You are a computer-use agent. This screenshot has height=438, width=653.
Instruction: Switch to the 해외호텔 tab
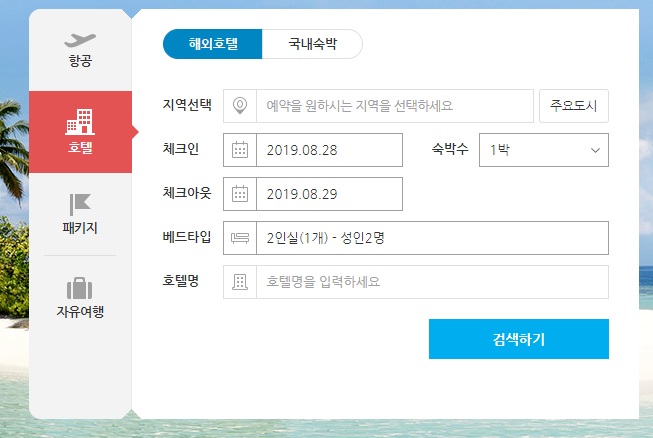point(212,44)
